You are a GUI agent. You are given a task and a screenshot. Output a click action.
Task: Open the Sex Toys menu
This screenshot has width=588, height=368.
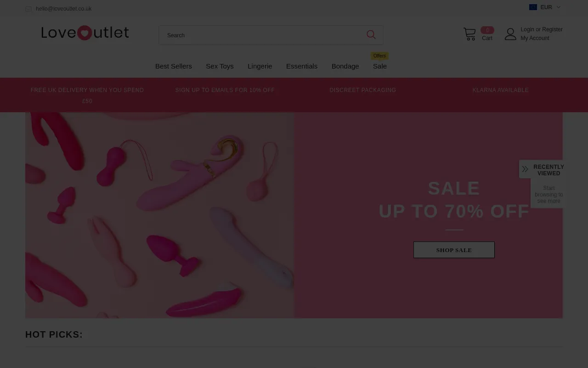point(220,66)
